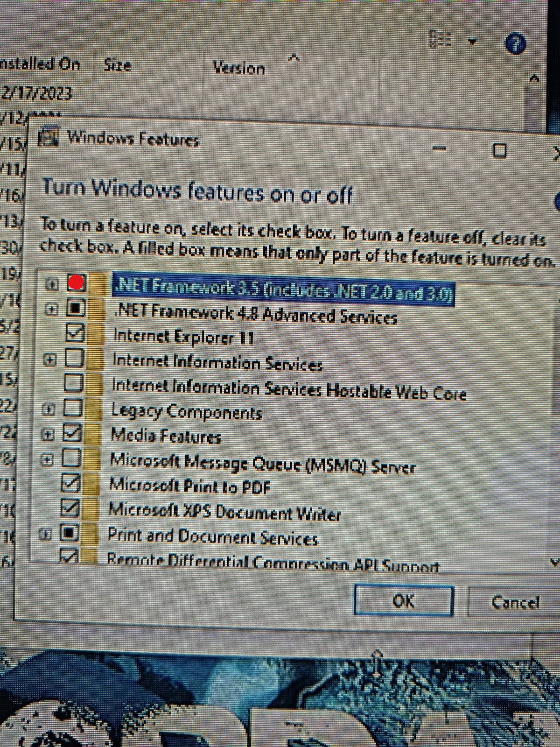Sort by the Version column header
This screenshot has height=747, width=560.
click(239, 68)
